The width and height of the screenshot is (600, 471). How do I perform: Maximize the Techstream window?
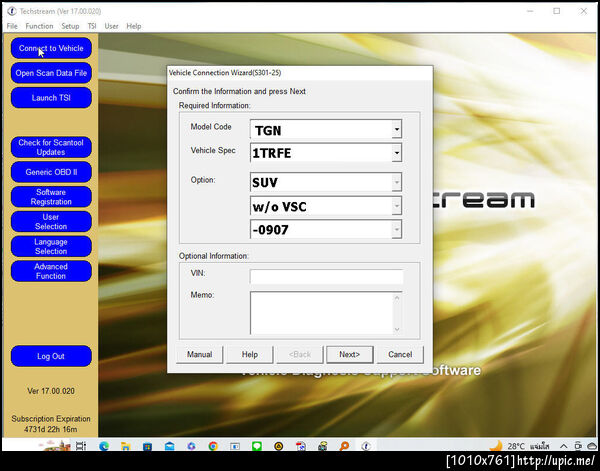click(557, 11)
